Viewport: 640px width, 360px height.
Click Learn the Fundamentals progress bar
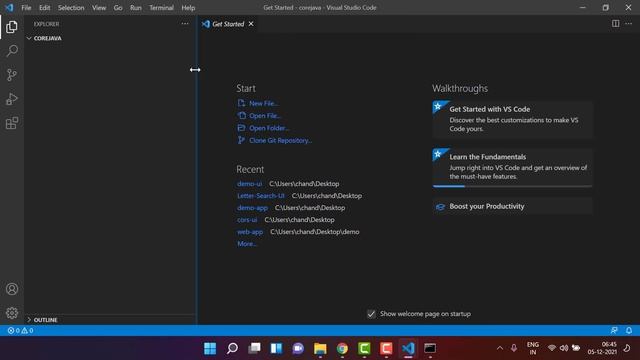512,186
